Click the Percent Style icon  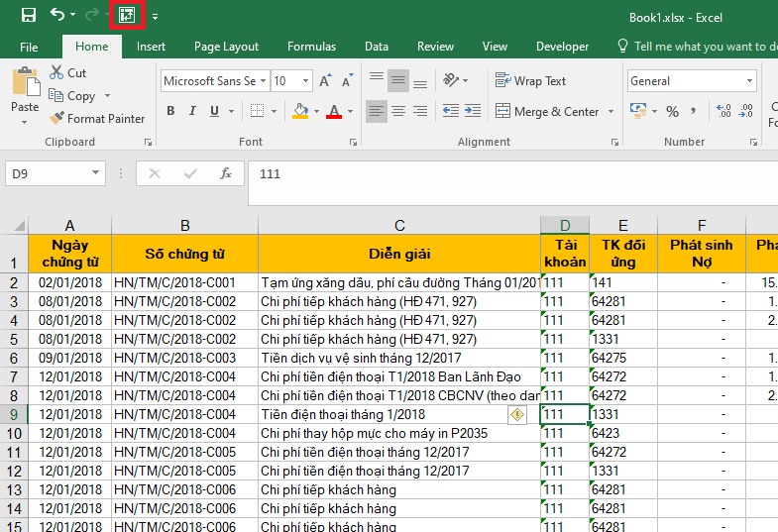click(672, 111)
